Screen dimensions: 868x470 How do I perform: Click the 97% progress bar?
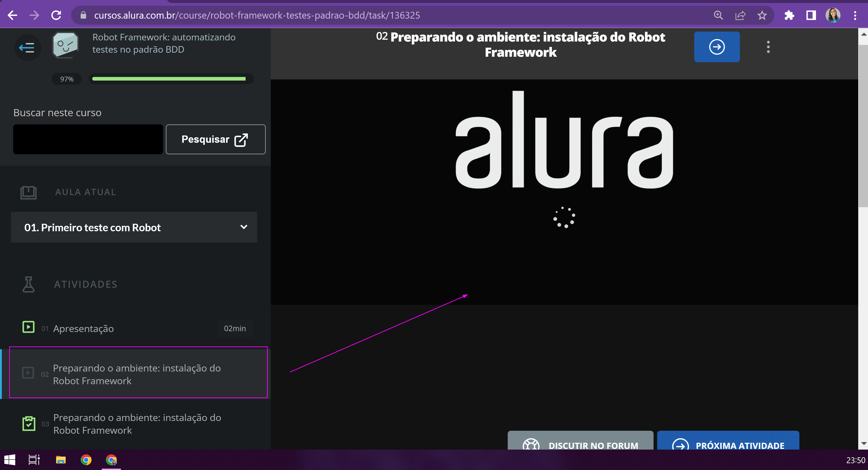point(171,79)
